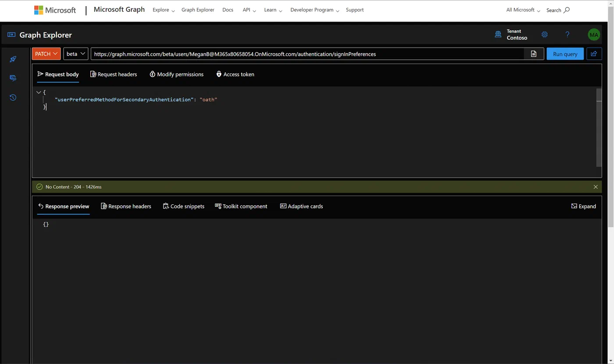Click the search magnifier icon
The width and height of the screenshot is (614, 364).
[566, 10]
